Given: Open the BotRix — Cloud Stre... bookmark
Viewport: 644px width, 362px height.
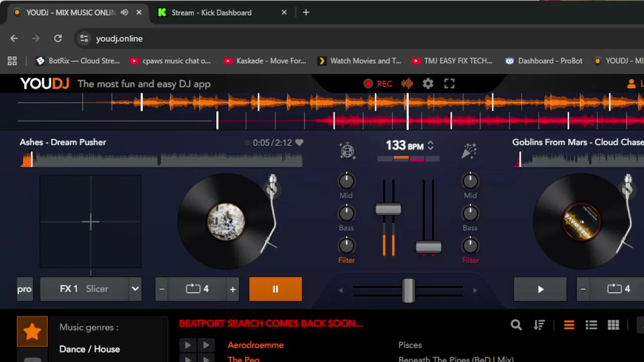Looking at the screenshot, I should click(78, 61).
